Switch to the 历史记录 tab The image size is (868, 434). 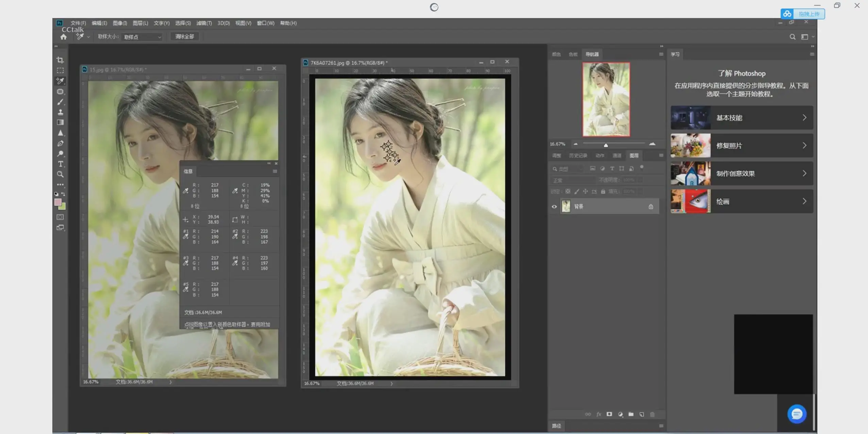578,155
